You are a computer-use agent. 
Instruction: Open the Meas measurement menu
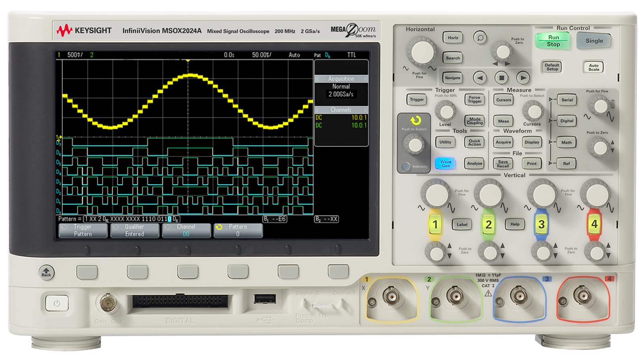point(503,121)
